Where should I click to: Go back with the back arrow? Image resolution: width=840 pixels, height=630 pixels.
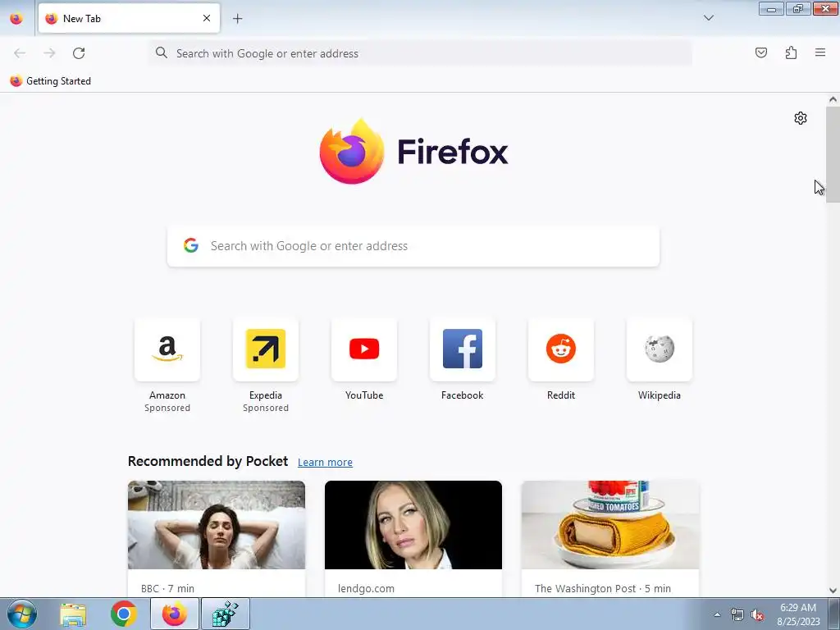pos(20,53)
